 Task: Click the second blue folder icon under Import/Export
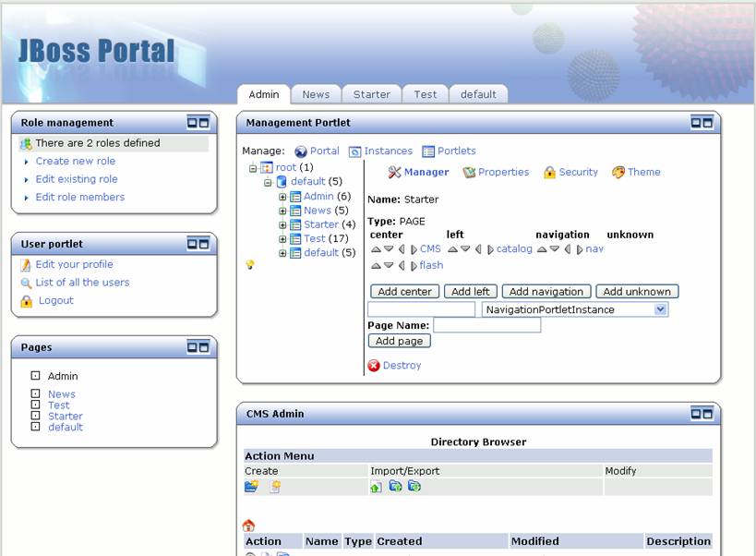(x=414, y=486)
